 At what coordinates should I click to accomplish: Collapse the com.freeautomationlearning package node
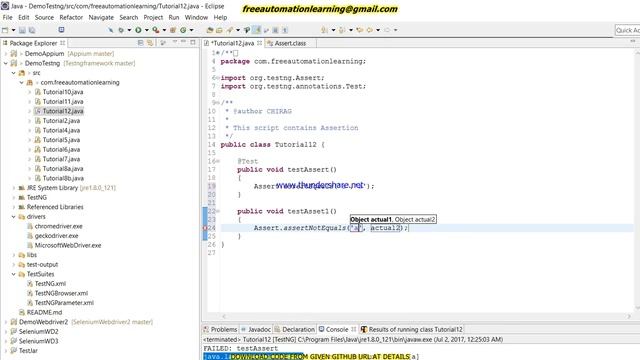tap(22, 82)
